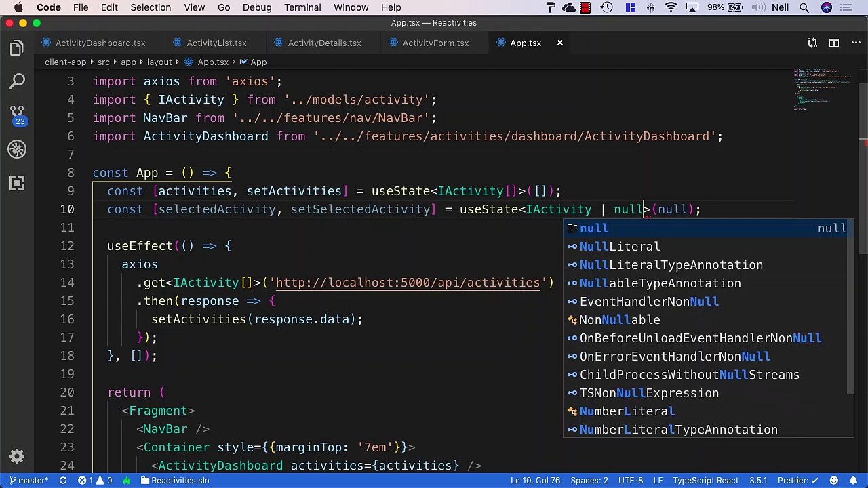The image size is (868, 488).
Task: Choose the NonNullable suggestion
Action: click(x=706, y=320)
